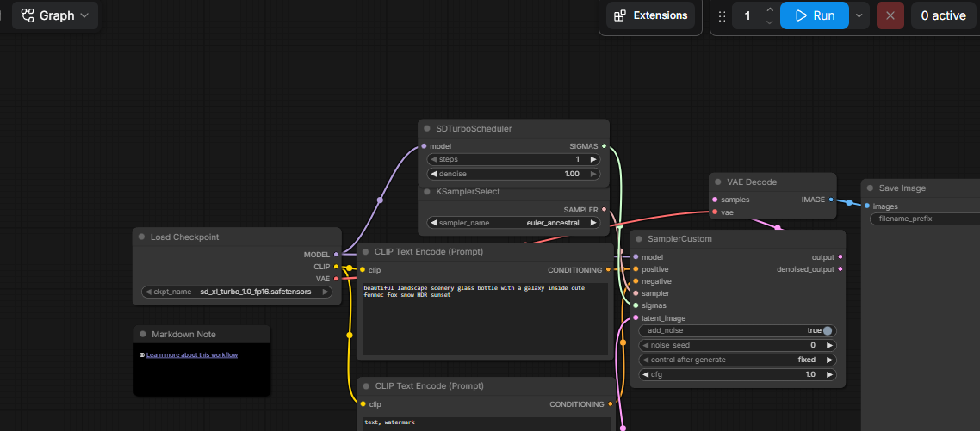The image size is (980, 431).
Task: Select next sampler_name with right arrow
Action: pos(593,222)
